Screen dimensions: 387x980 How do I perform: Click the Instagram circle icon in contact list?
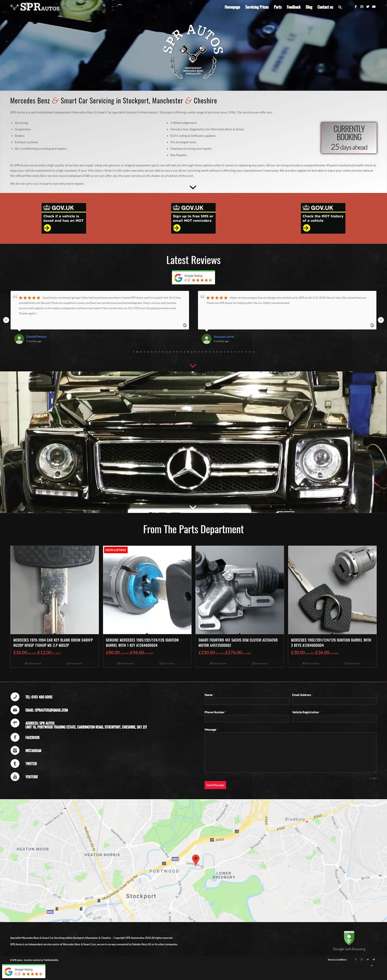15,750
